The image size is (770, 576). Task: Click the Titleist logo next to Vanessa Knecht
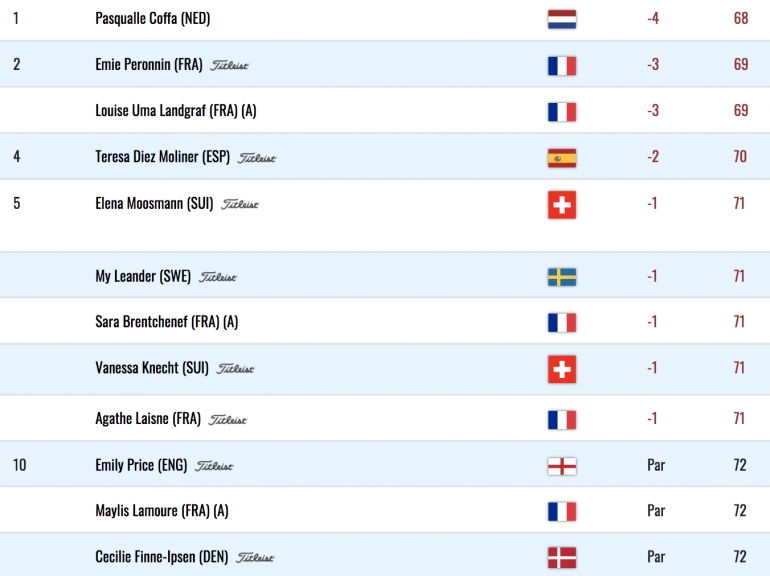click(x=236, y=368)
